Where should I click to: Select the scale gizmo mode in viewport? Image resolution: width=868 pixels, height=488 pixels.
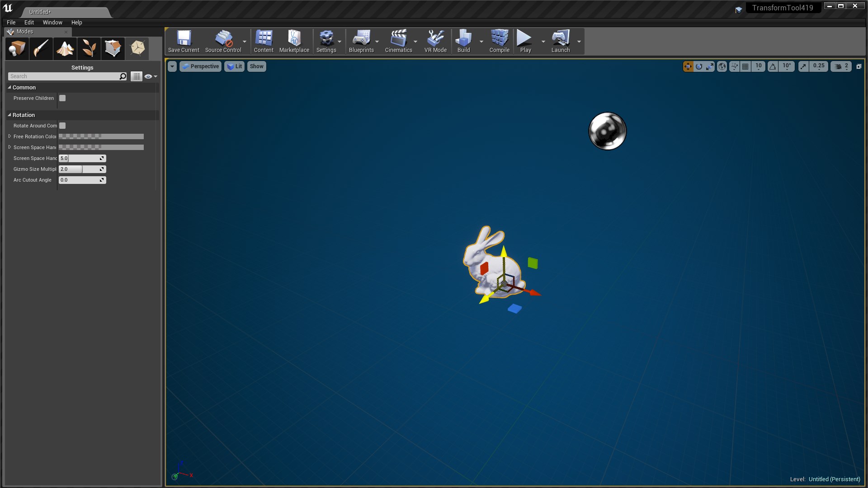(710, 66)
